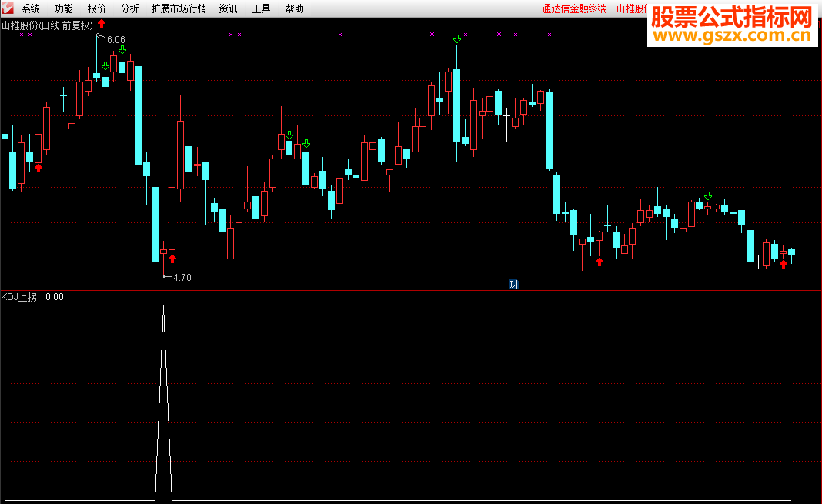822x504 pixels.
Task: Click the 4.70 low price label
Action: pyautogui.click(x=182, y=278)
